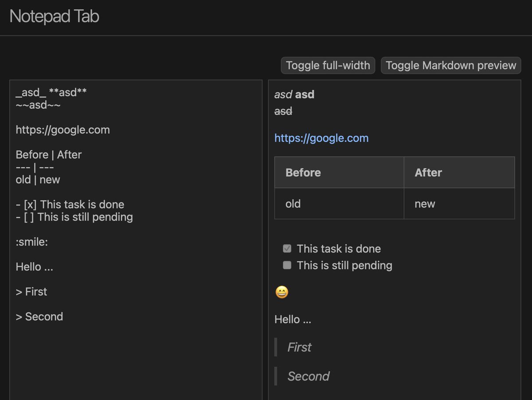This screenshot has height=400, width=532.
Task: Click the 'This is still pending' label in preview
Action: pyautogui.click(x=345, y=265)
